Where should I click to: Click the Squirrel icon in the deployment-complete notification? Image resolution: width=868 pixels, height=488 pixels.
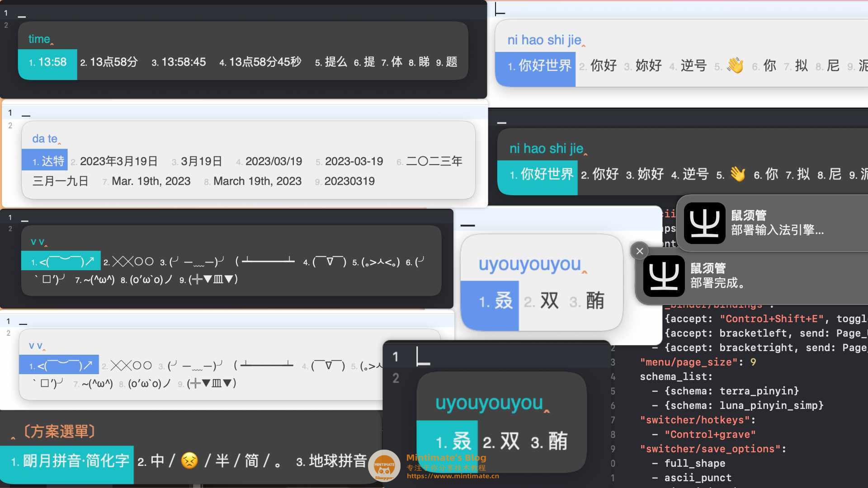point(664,276)
